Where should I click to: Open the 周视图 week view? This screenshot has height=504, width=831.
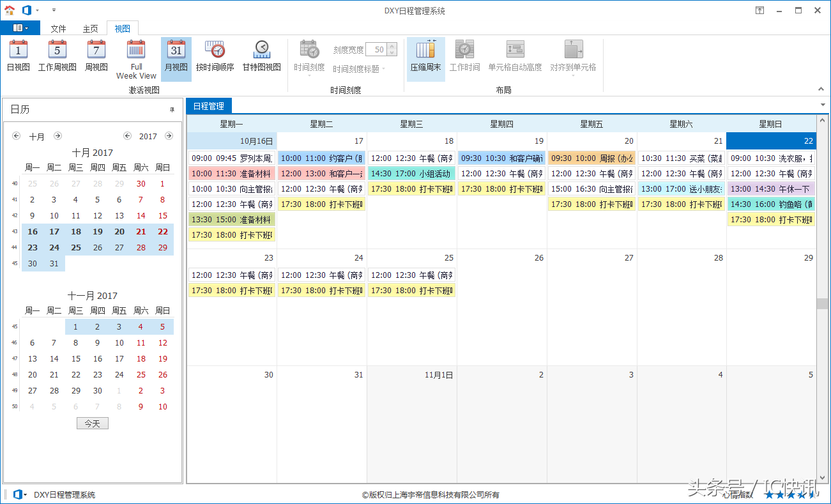pos(96,56)
